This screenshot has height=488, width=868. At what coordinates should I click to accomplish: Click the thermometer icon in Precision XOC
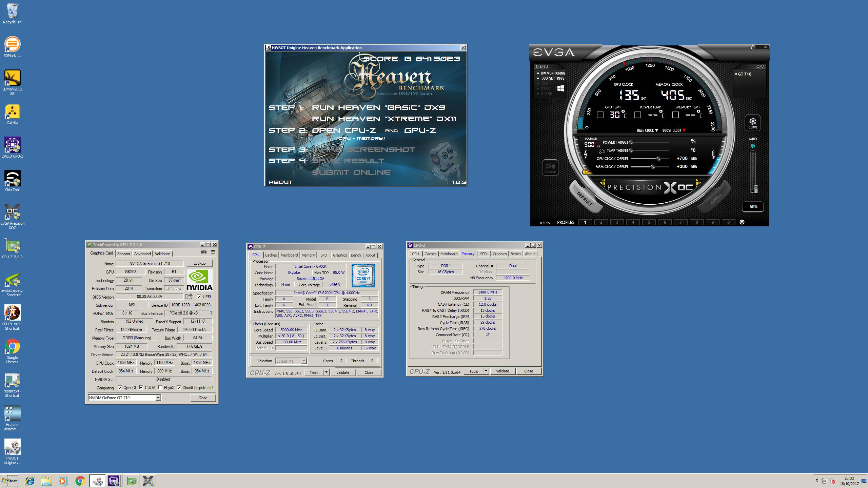(x=713, y=155)
